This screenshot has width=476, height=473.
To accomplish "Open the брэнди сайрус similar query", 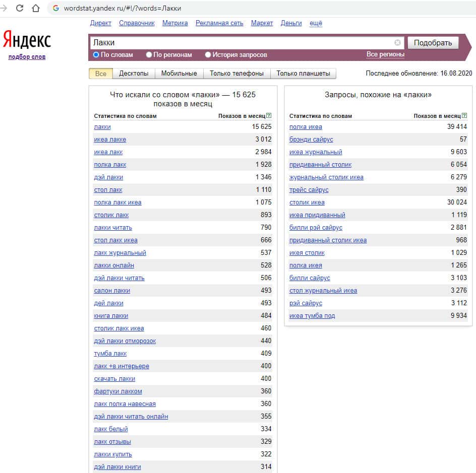I will tap(311, 140).
